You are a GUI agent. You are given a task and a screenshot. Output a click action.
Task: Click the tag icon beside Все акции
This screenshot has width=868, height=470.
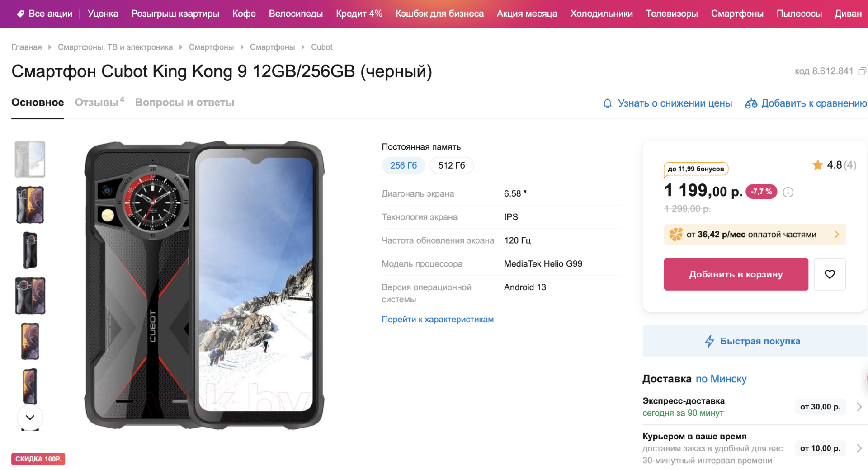pyautogui.click(x=20, y=14)
